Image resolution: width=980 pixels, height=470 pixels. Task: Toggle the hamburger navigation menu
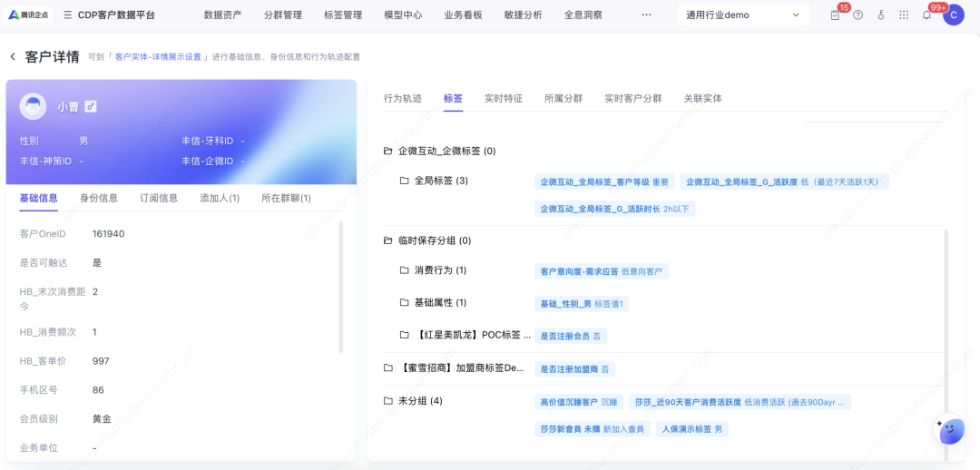67,15
